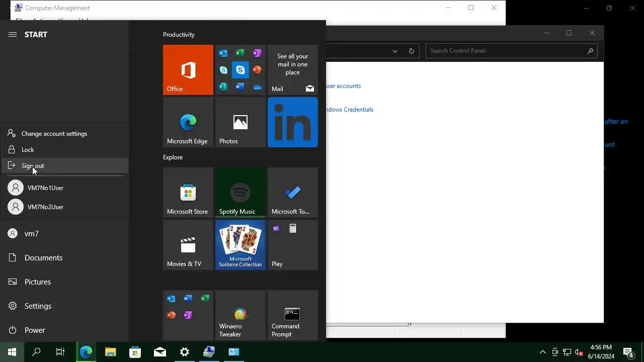Refresh the Control Panel window
This screenshot has width=644, height=362.
click(411, 51)
